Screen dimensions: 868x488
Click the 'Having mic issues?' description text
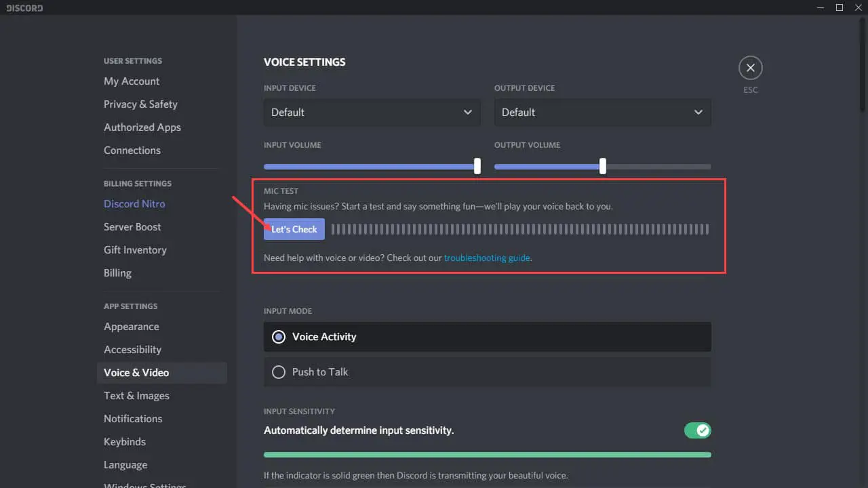[438, 206]
